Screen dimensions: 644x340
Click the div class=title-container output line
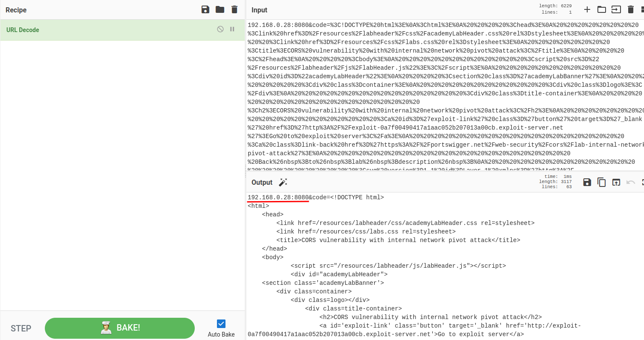353,308
